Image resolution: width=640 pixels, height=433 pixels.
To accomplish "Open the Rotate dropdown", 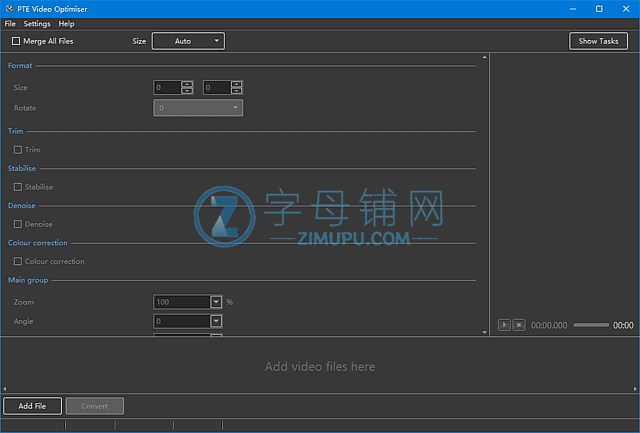I will pyautogui.click(x=198, y=108).
